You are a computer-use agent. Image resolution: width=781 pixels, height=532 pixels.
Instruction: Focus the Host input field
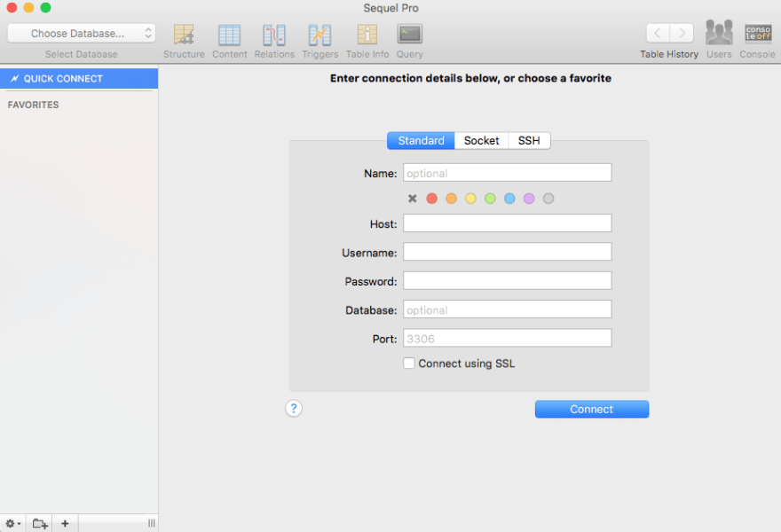pos(507,223)
